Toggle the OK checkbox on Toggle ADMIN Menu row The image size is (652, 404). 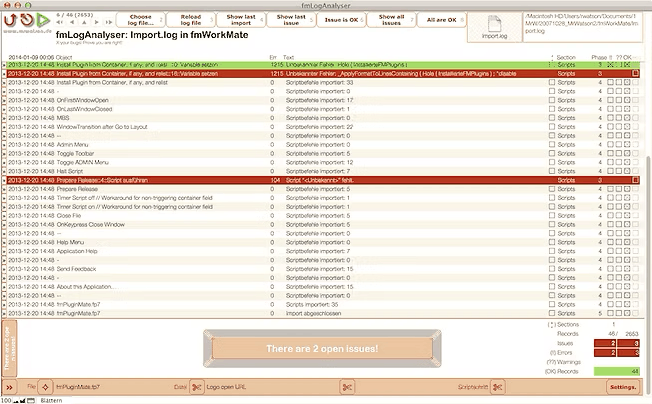tap(627, 162)
